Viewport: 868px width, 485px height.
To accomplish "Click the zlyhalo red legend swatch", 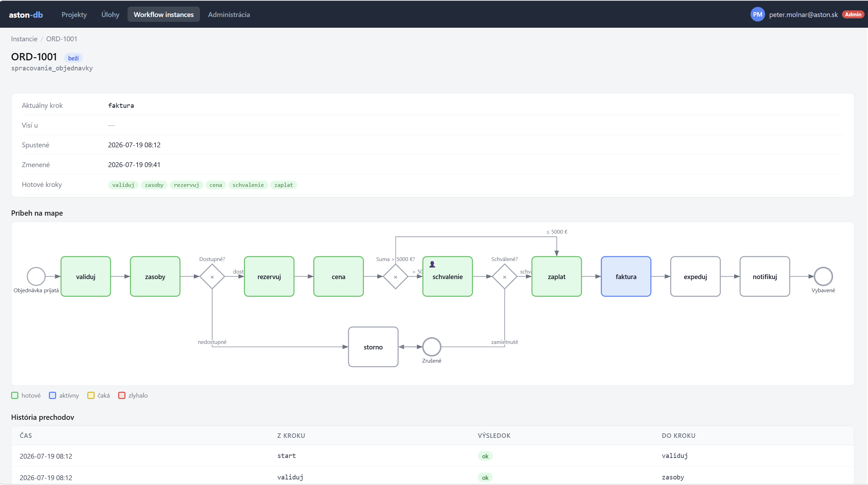I will click(122, 396).
